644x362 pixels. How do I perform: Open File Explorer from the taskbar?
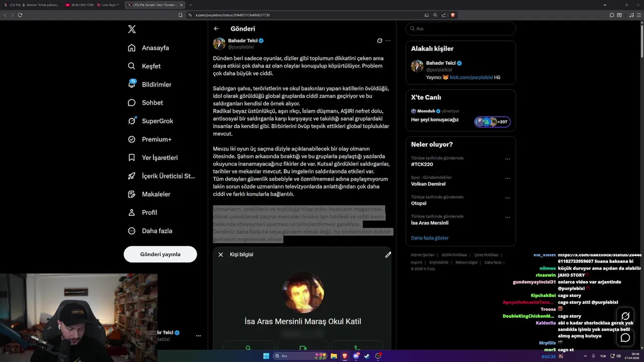click(334, 356)
